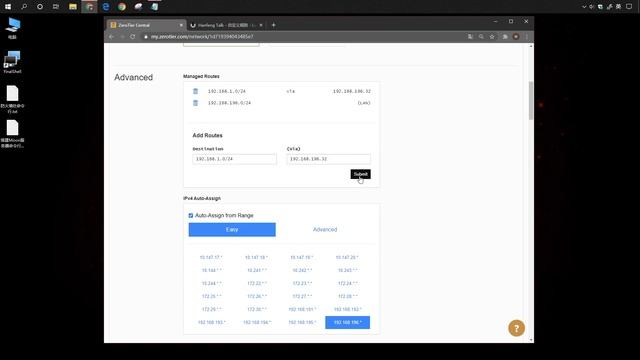The height and width of the screenshot is (360, 640).
Task: Open the FinalShell desktop shortcut
Action: pos(12,62)
